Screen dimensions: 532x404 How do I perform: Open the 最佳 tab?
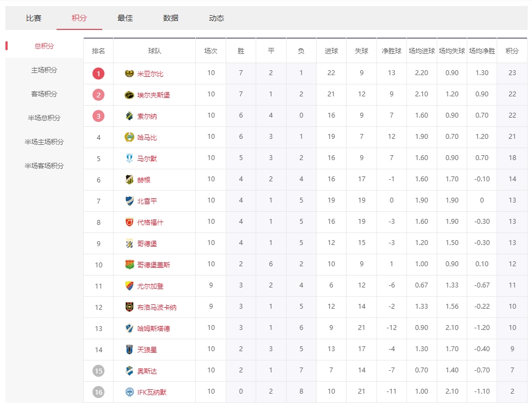point(125,18)
